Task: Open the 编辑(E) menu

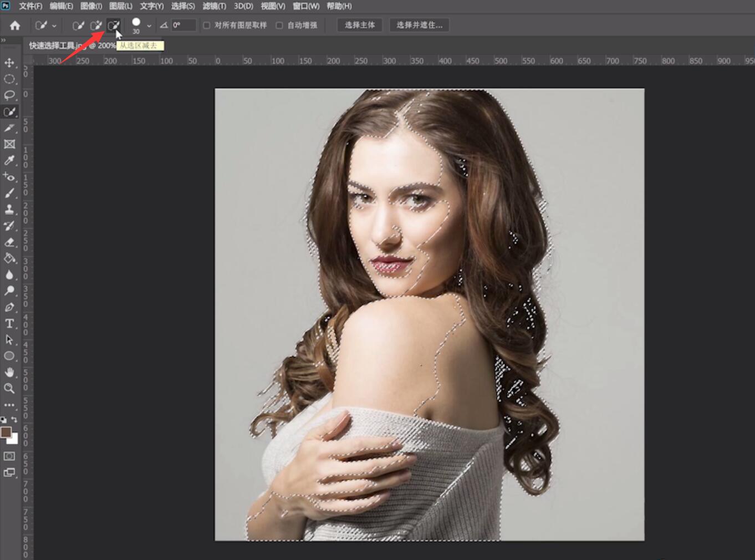Action: 61,6
